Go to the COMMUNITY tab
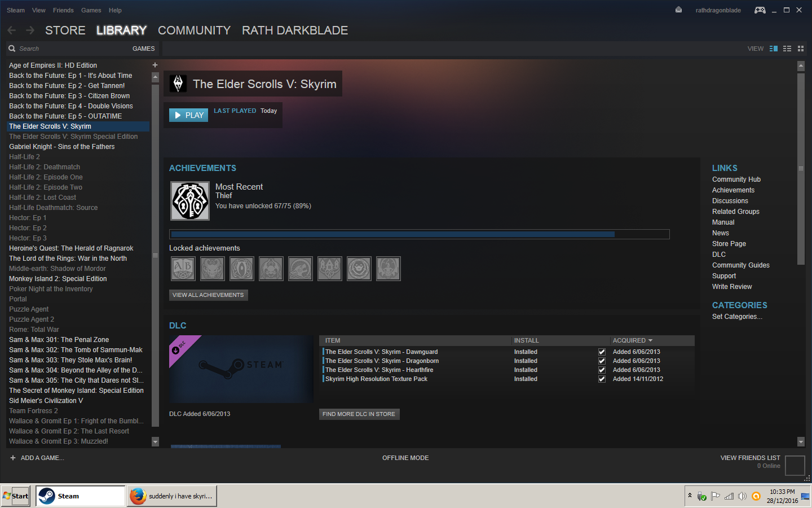The height and width of the screenshot is (508, 812). pyautogui.click(x=194, y=30)
